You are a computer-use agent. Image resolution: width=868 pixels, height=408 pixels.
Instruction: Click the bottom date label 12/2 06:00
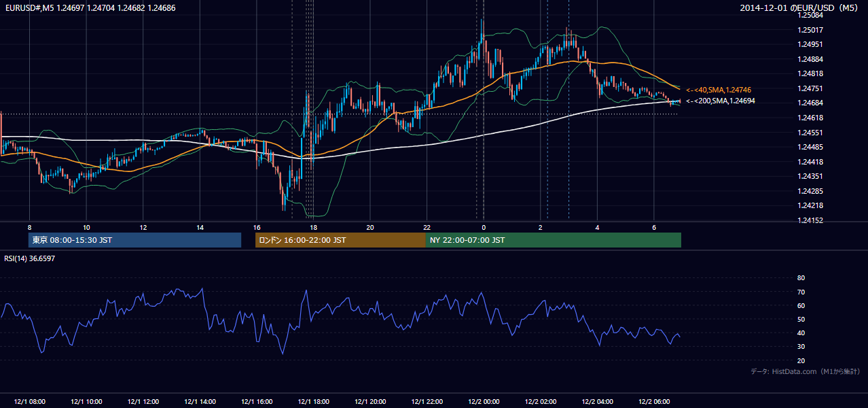654,402
